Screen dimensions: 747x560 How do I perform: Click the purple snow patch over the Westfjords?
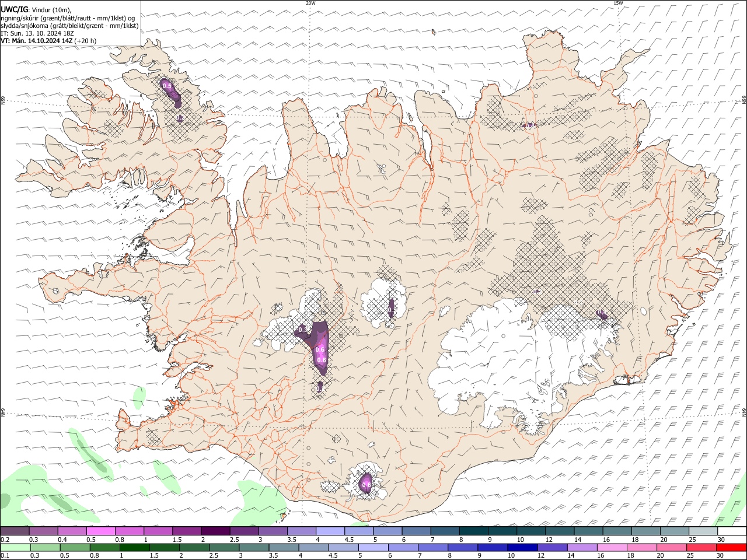pyautogui.click(x=171, y=93)
